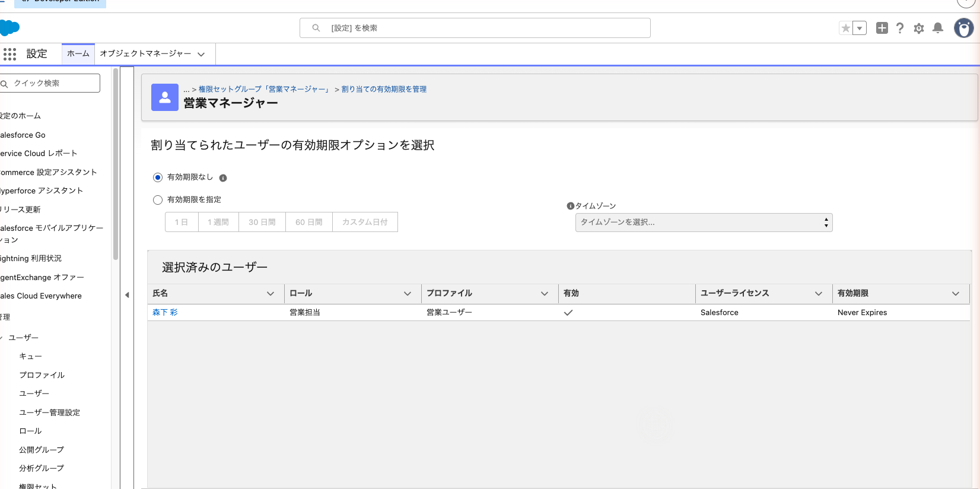The image size is (980, 489).
Task: Open the 森下 彩 user link
Action: (165, 313)
